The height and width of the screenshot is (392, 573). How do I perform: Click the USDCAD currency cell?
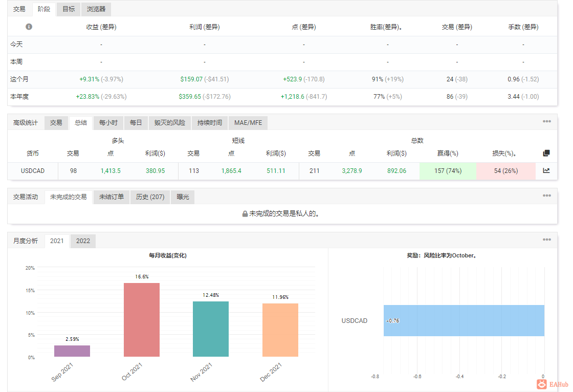coord(33,171)
